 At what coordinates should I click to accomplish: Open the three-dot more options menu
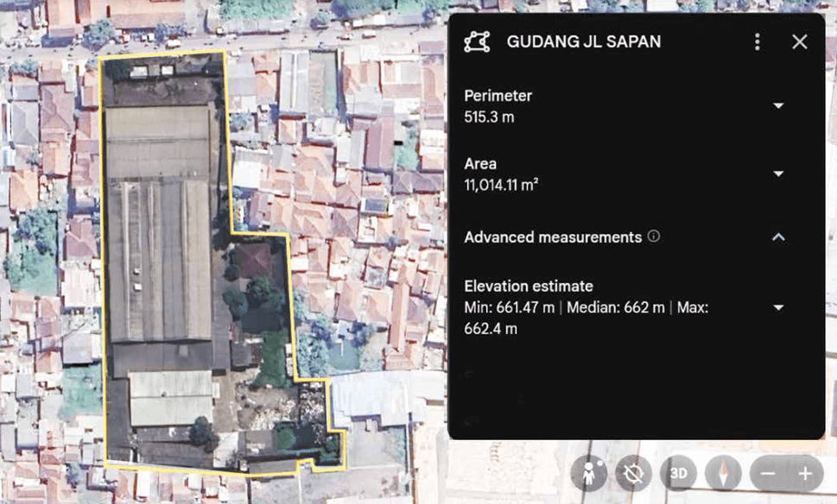(x=758, y=41)
